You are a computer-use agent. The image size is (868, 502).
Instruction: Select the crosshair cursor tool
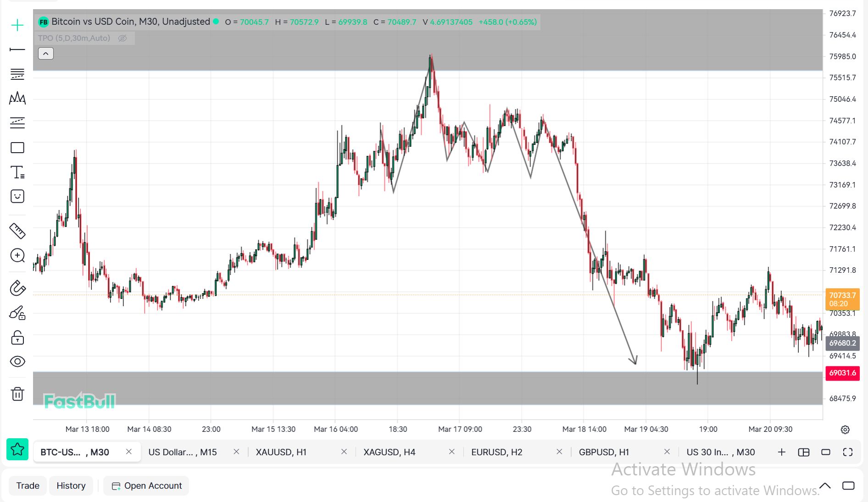(17, 25)
